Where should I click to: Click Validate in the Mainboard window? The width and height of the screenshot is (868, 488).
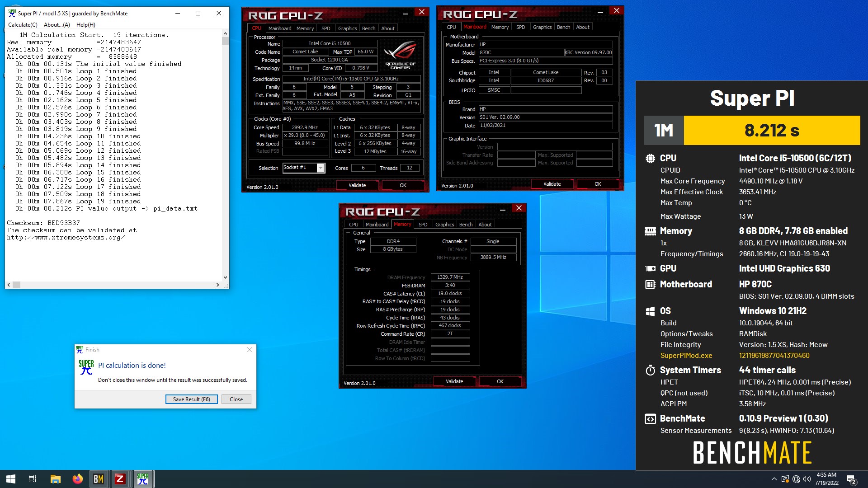click(x=552, y=184)
